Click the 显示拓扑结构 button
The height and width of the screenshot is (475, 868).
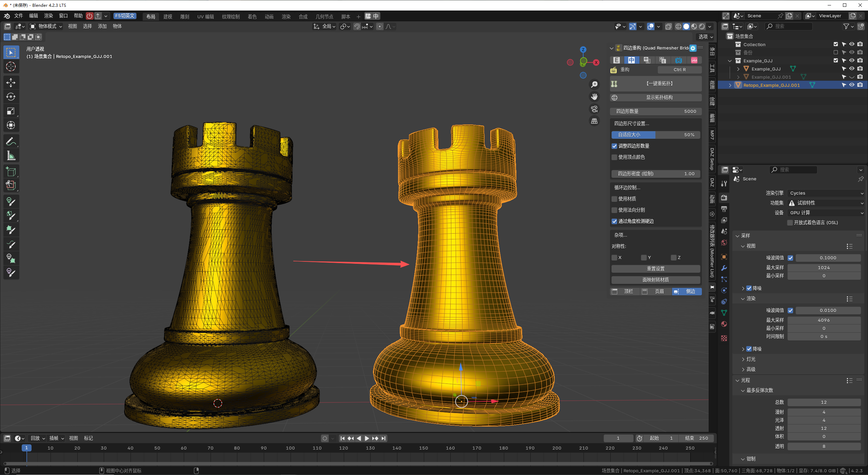(656, 98)
